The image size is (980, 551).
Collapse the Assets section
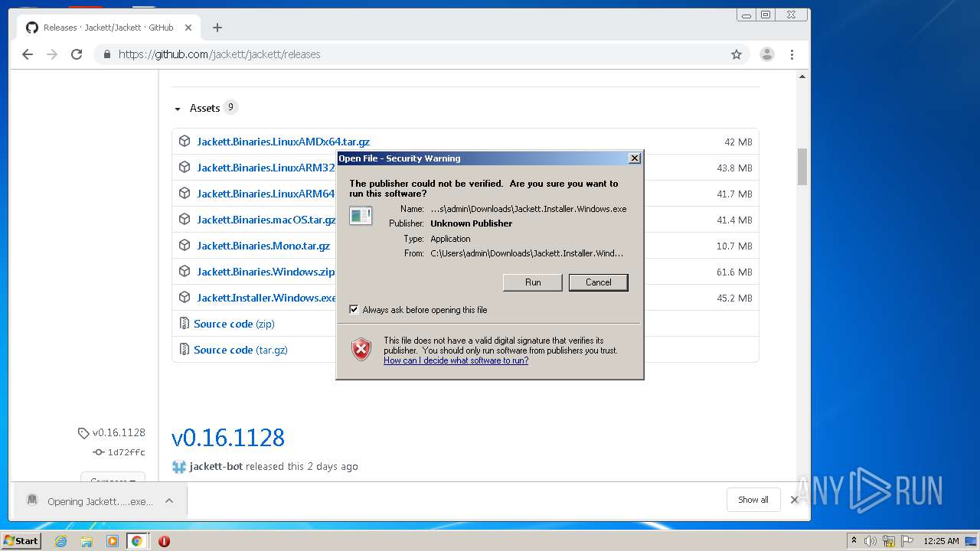click(x=178, y=109)
